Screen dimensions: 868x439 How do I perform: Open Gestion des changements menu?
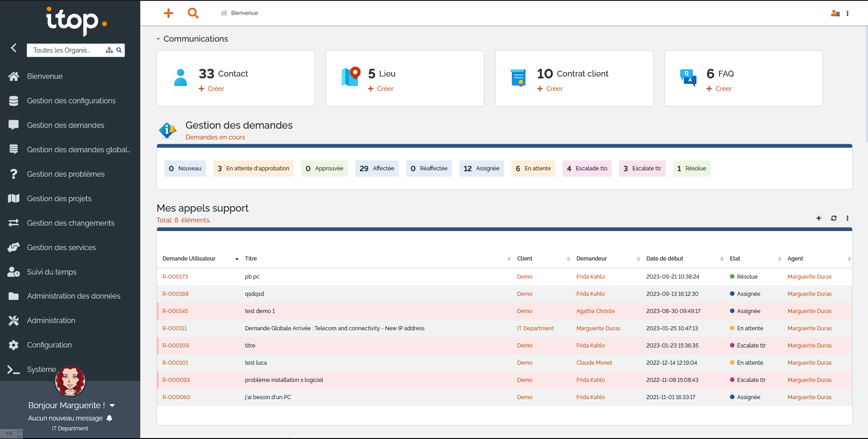point(70,223)
